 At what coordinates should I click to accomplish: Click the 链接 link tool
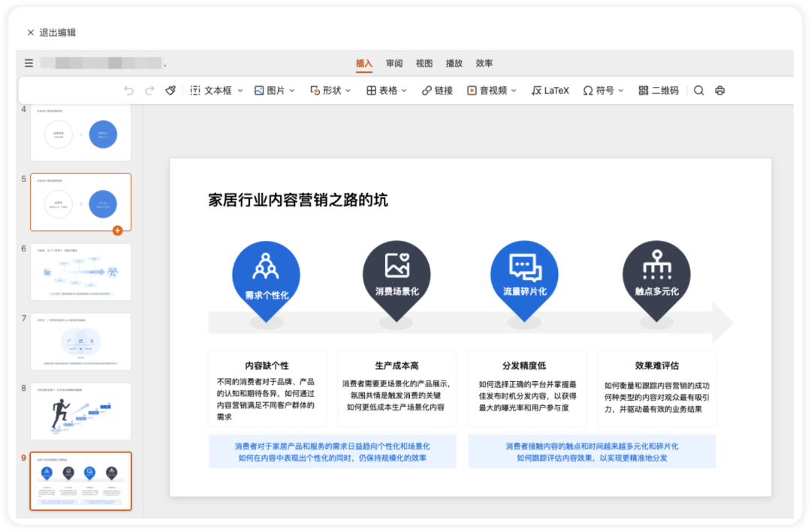tap(437, 91)
